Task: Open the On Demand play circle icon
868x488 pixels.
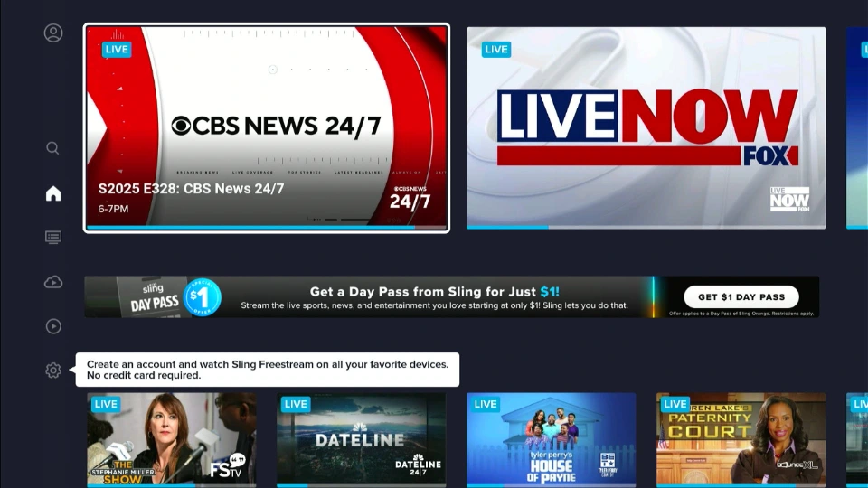Action: (53, 326)
